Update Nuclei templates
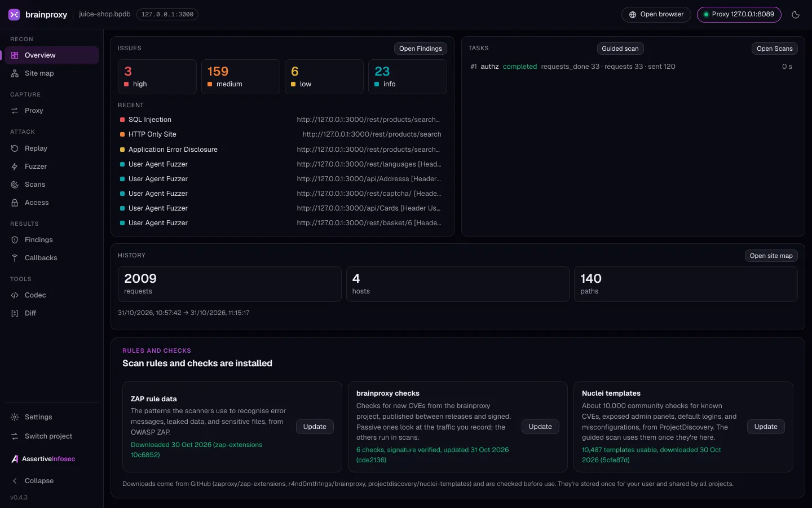The width and height of the screenshot is (812, 508). tap(766, 427)
